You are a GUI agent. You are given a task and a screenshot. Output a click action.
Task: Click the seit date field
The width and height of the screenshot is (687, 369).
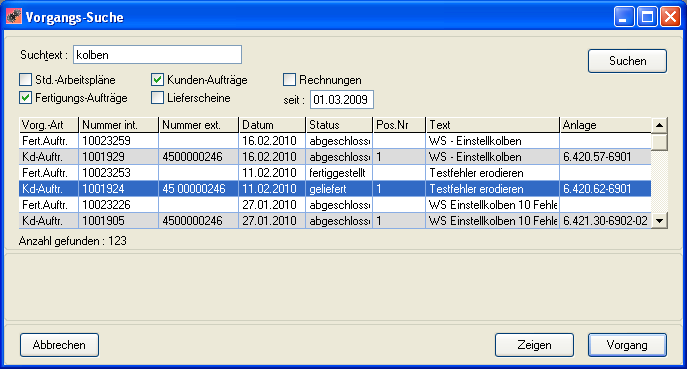tap(342, 99)
